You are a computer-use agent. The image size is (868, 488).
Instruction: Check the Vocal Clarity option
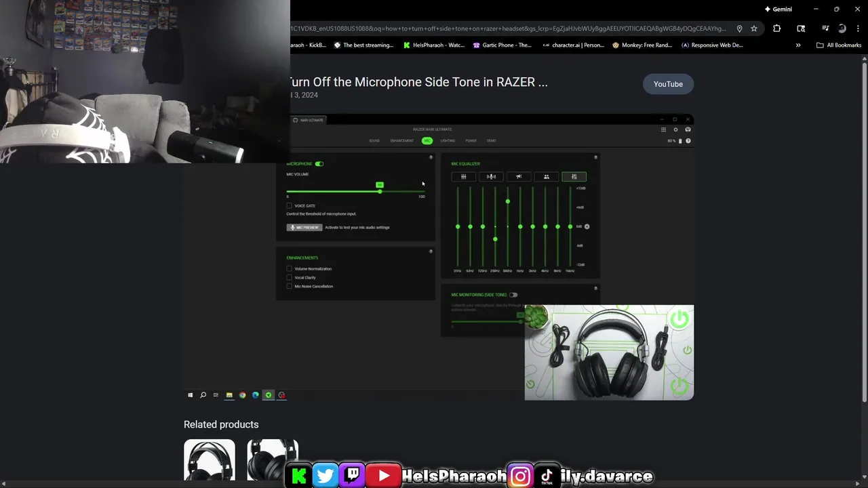pos(290,277)
